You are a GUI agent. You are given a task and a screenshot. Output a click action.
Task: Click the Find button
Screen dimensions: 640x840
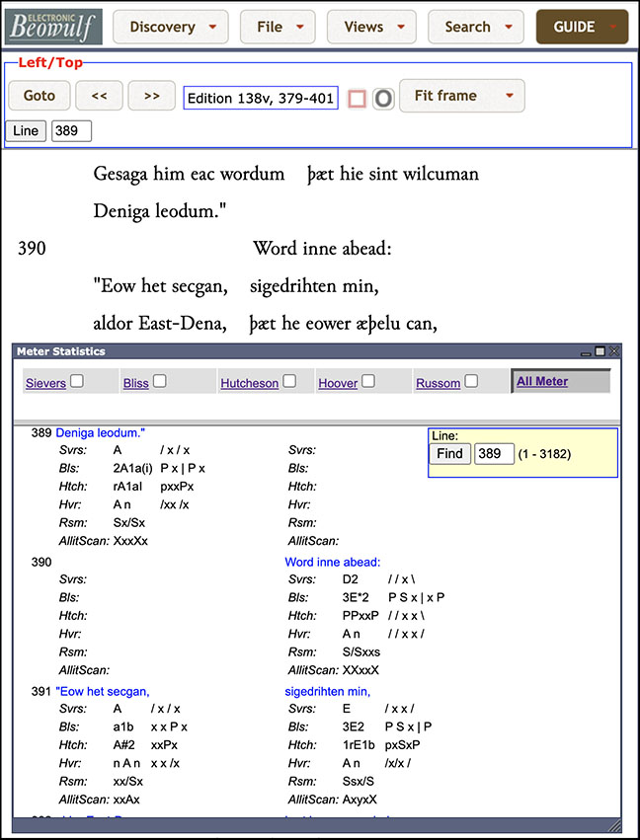tap(449, 454)
